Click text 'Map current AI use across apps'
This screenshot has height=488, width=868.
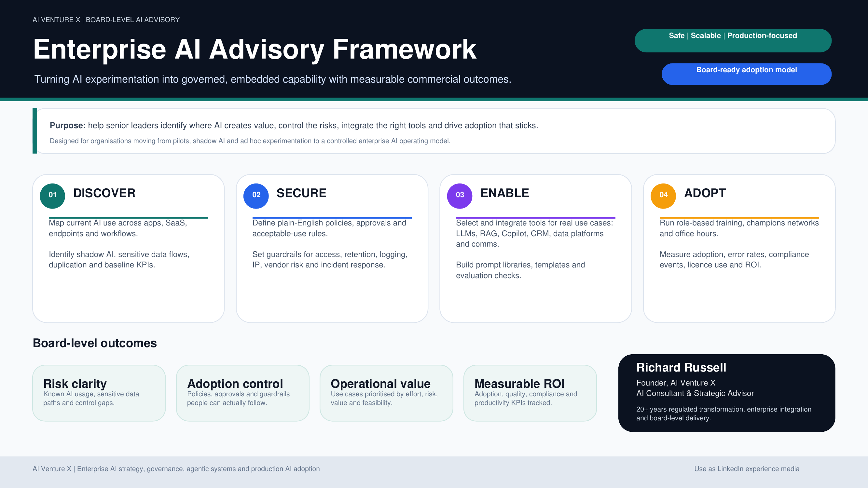click(118, 228)
